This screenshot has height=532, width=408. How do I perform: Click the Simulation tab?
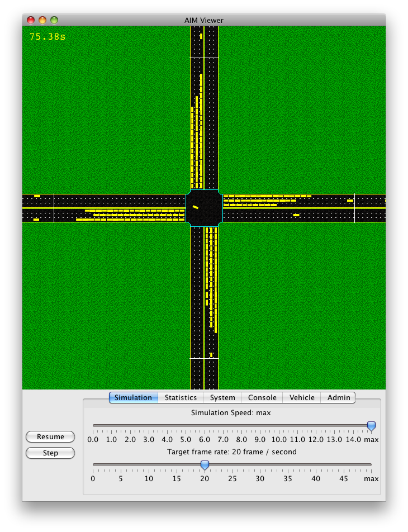point(133,398)
